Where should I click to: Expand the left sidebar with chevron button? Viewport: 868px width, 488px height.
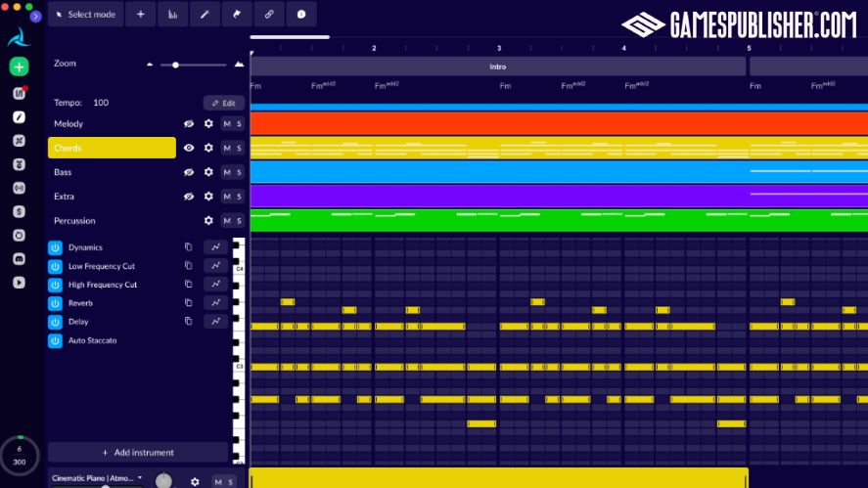35,17
